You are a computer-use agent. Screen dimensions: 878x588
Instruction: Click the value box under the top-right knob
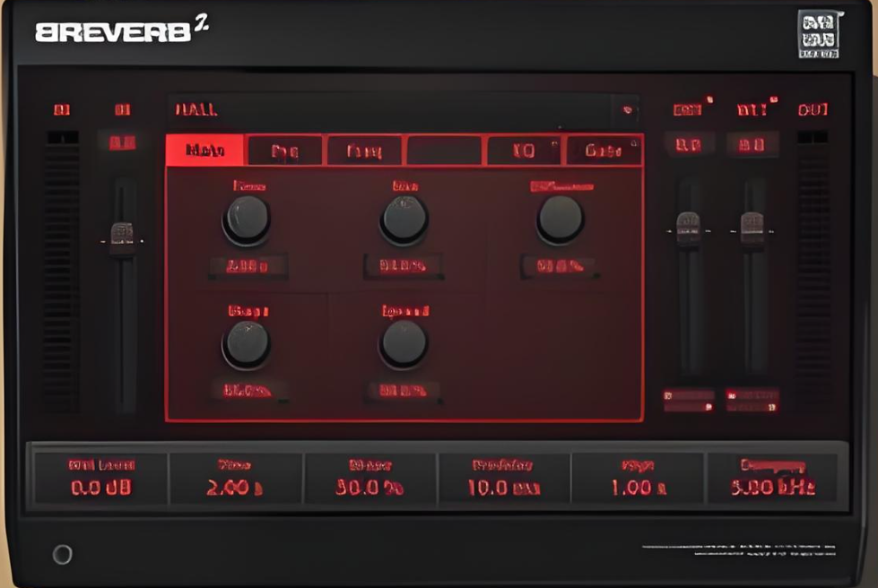(x=560, y=266)
